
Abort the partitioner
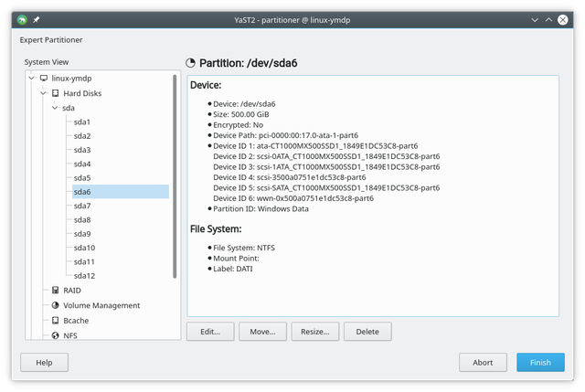tap(483, 363)
